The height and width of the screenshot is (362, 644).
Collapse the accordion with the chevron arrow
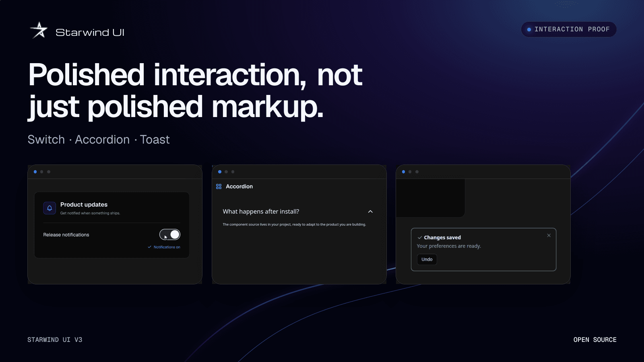tap(370, 212)
